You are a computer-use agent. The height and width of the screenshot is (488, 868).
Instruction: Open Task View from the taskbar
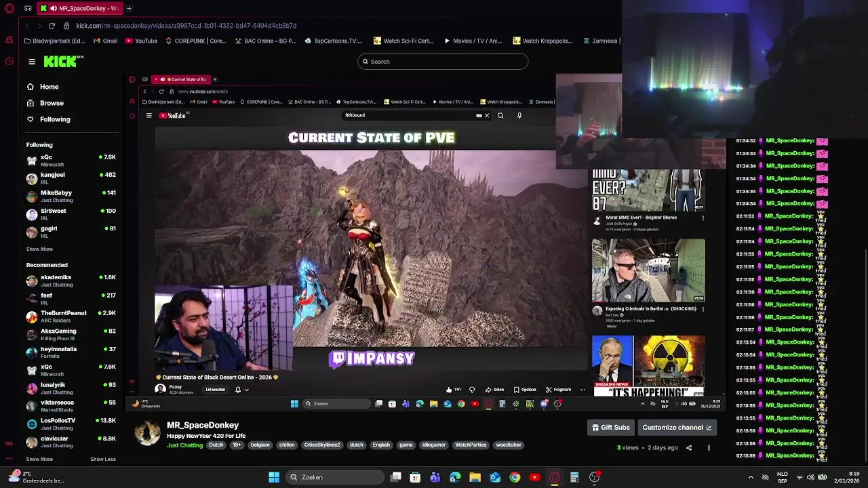(x=396, y=477)
